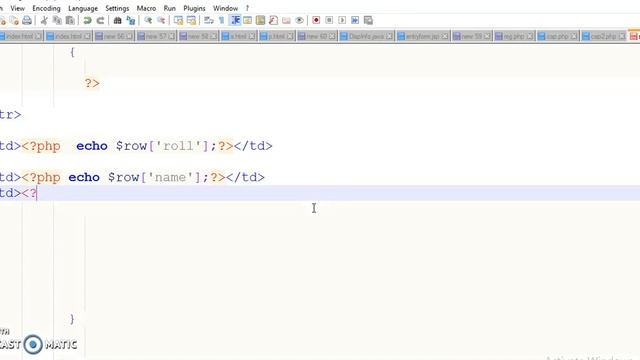
Task: Toggle synchronize horizontal scrolling icon
Action: pyautogui.click(x=191, y=20)
